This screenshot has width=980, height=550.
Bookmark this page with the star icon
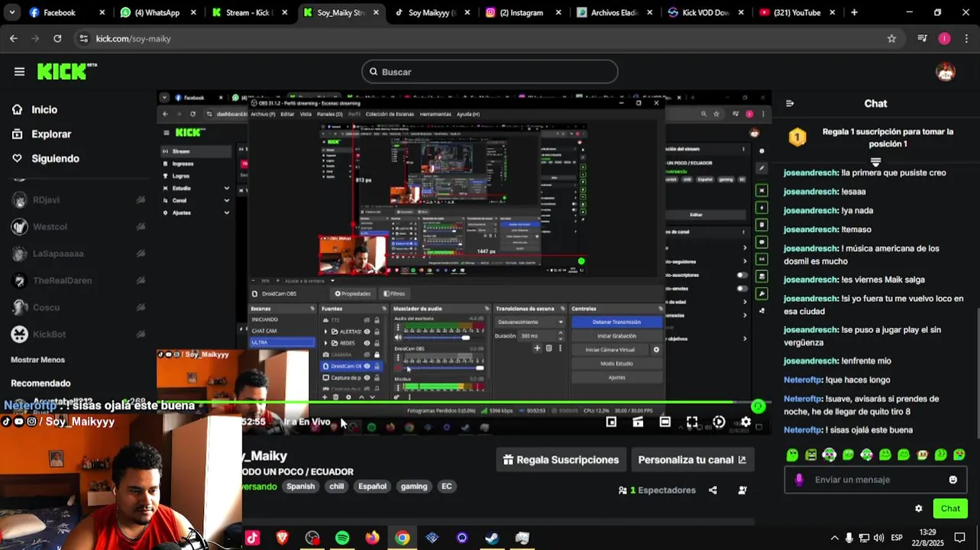coord(891,38)
